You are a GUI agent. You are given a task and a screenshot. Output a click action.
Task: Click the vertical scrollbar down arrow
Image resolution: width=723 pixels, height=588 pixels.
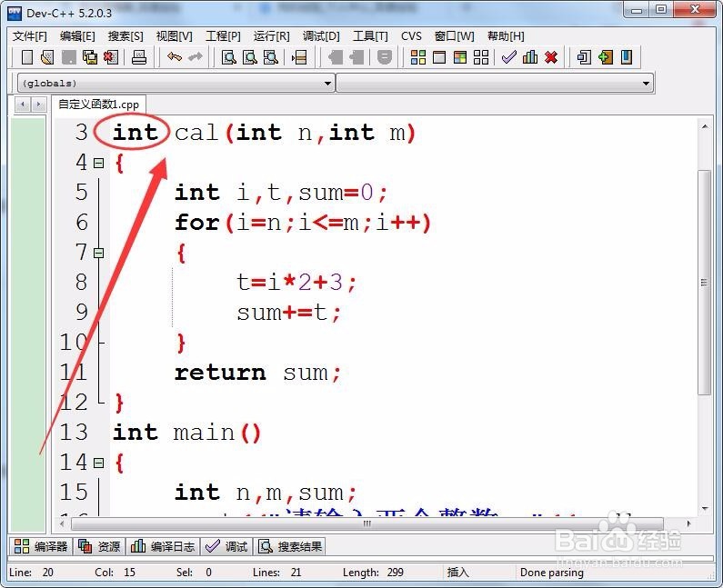click(705, 509)
